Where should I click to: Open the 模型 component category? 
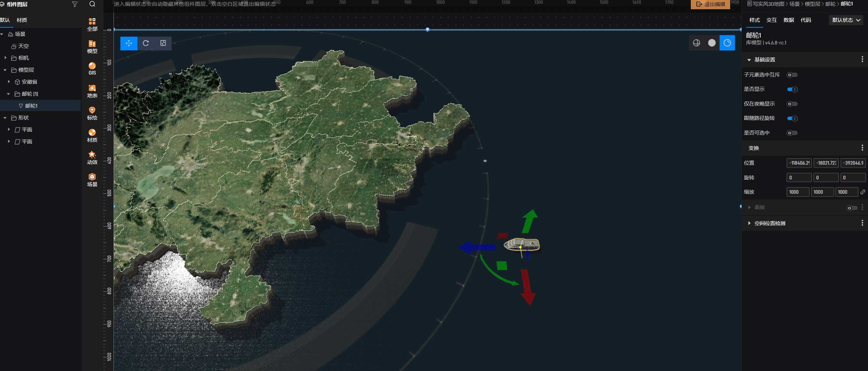[x=92, y=46]
